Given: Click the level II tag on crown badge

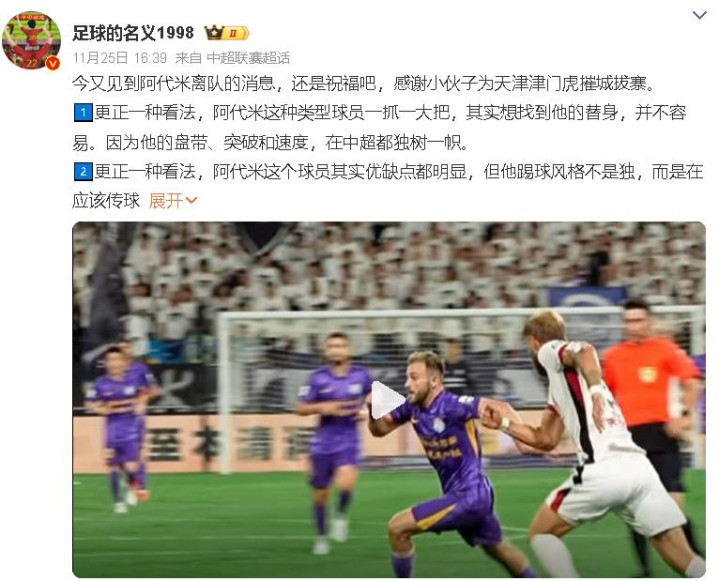Looking at the screenshot, I should pyautogui.click(x=236, y=33).
